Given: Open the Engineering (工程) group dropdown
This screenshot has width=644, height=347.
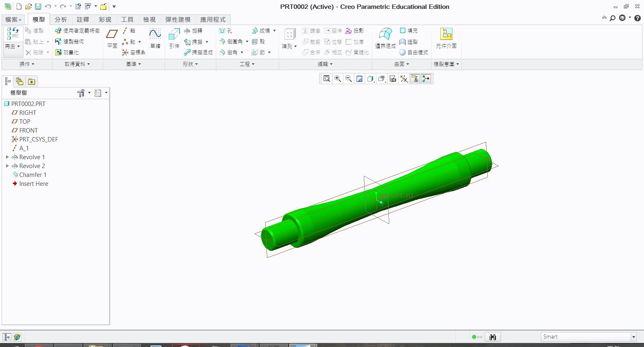Looking at the screenshot, I should click(247, 64).
